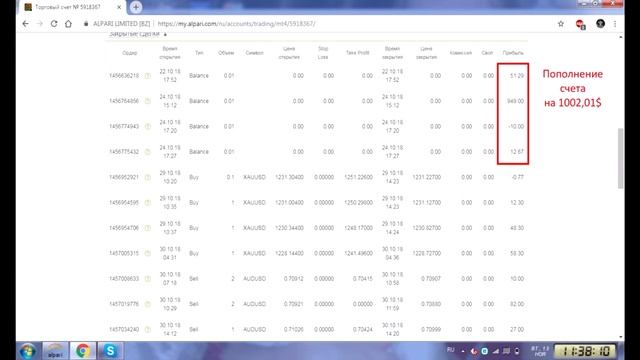This screenshot has width=640, height=360.
Task: Bookmark this page with the star
Action: pos(561,24)
